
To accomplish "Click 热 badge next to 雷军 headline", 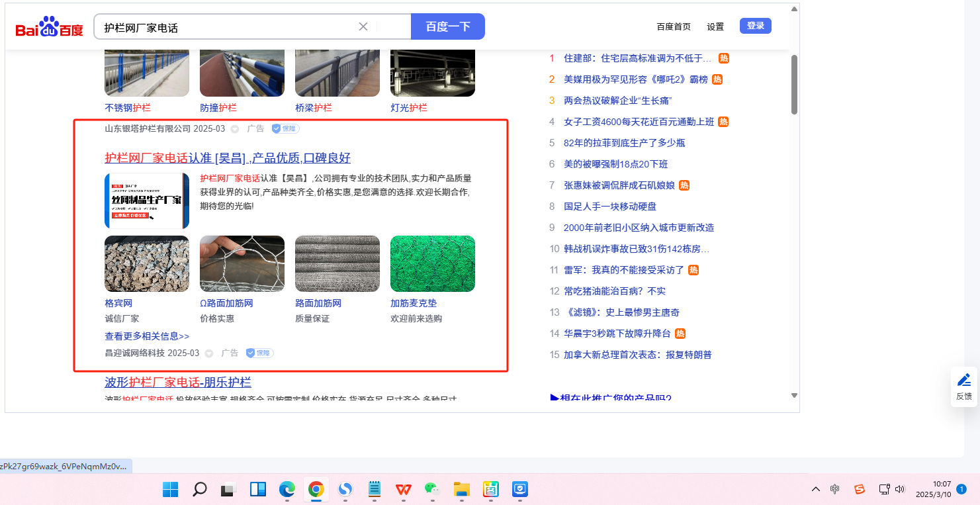I will (x=693, y=270).
